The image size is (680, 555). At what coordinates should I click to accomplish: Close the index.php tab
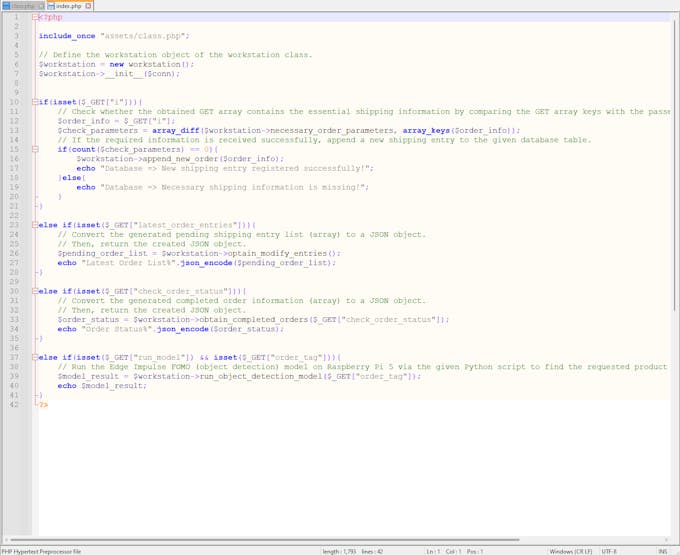point(90,6)
